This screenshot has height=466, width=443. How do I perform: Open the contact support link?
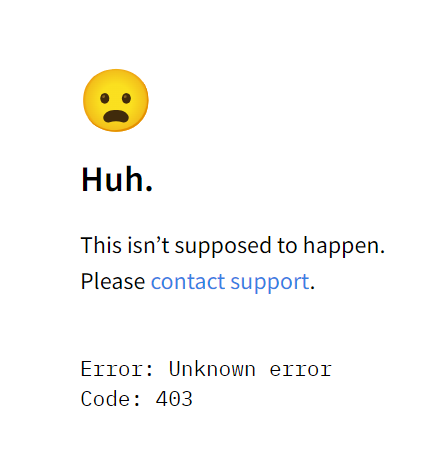[230, 282]
